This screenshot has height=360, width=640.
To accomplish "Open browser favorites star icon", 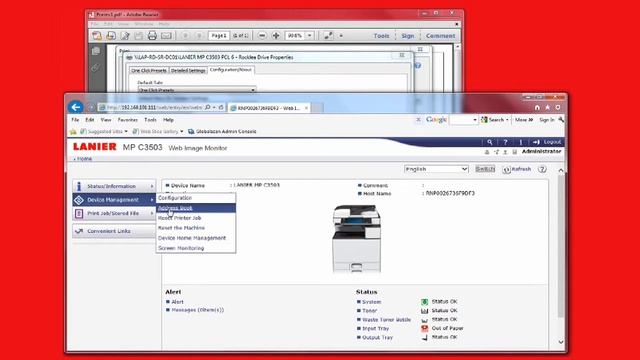I will tap(548, 107).
